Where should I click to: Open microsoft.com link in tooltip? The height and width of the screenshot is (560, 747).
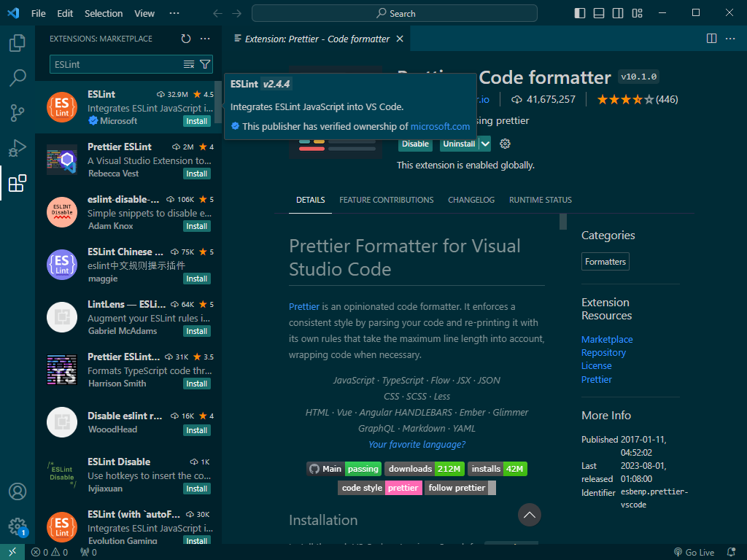pos(440,126)
